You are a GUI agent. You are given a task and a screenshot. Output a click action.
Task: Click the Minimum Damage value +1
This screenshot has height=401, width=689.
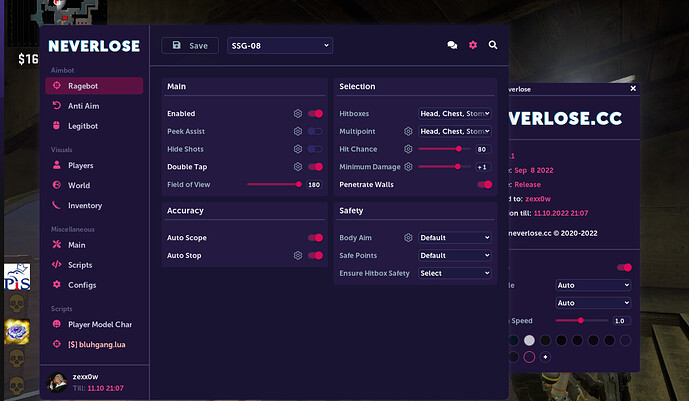tap(482, 167)
